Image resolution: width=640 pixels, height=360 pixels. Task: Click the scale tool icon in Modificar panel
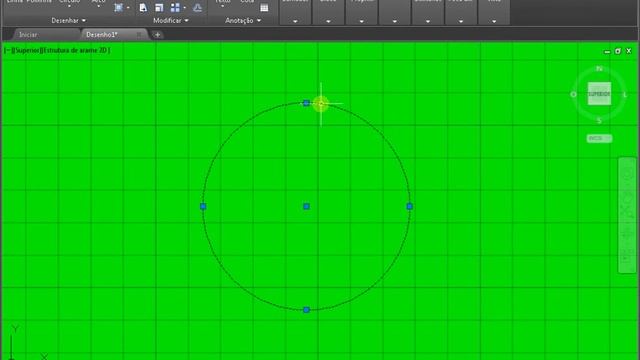click(159, 8)
